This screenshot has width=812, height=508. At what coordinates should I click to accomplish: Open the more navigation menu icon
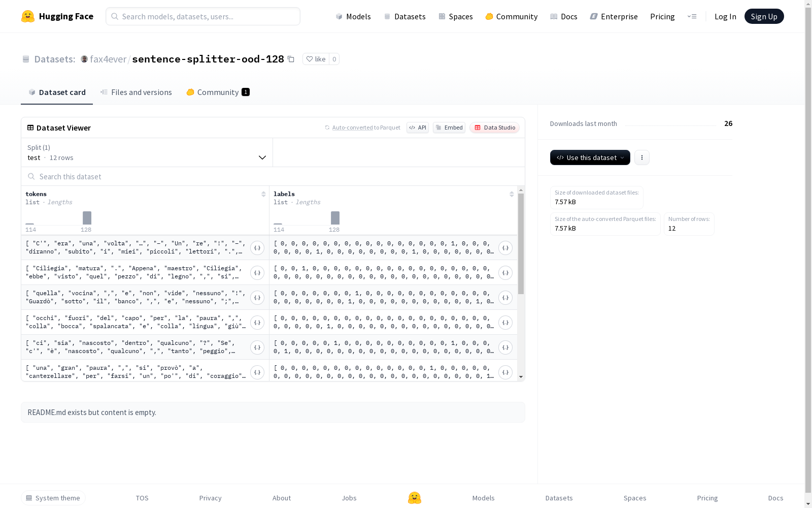point(692,16)
